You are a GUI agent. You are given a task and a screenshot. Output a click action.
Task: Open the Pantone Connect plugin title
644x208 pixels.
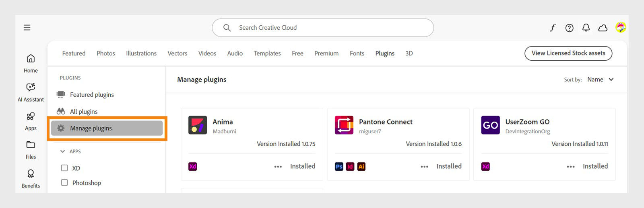(386, 122)
